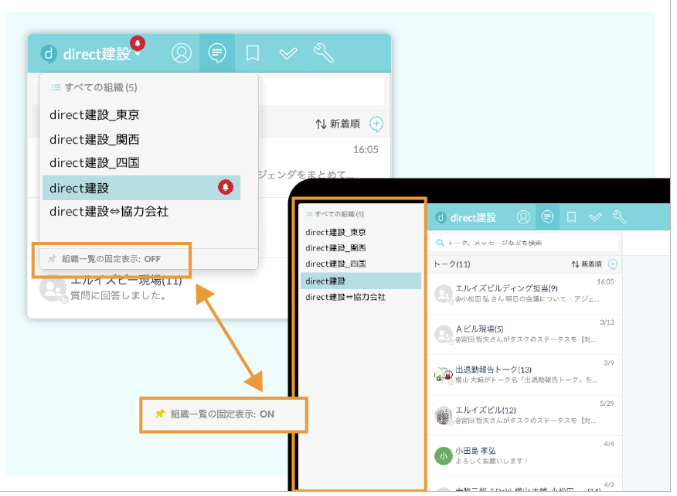Select direct建設⇔協力会社 in tablet pinned sidebar

tap(345, 297)
